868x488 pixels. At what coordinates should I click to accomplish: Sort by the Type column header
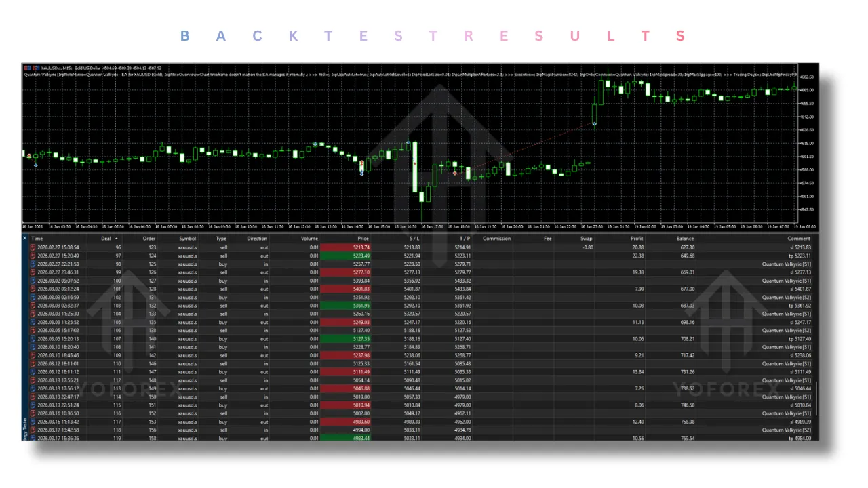point(221,239)
